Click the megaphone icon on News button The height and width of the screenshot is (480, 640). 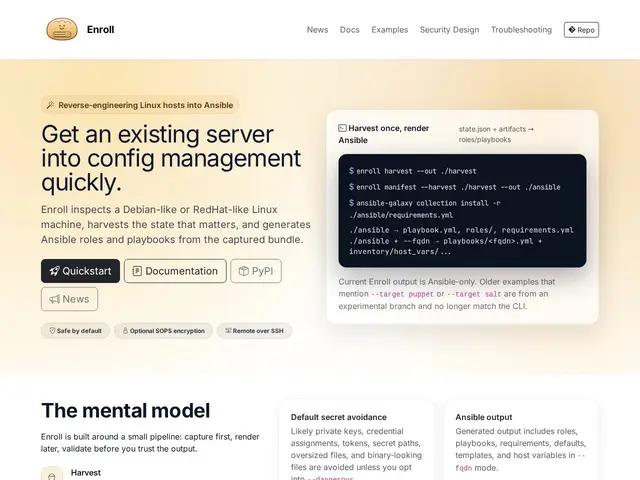coord(54,299)
